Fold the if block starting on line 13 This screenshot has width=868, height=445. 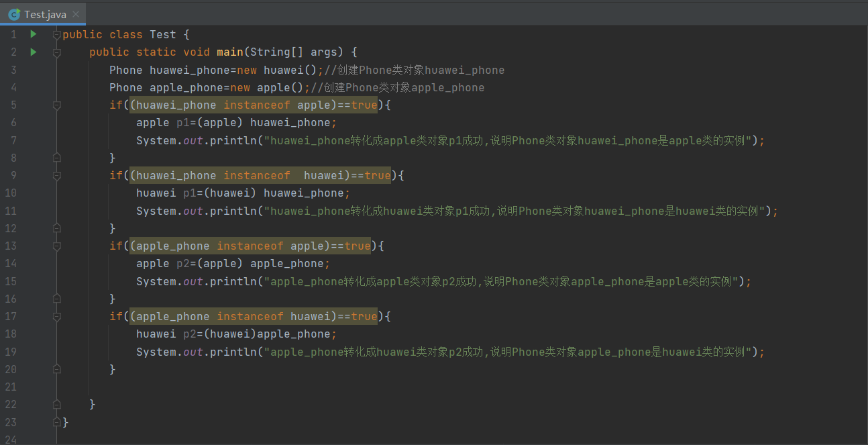(x=57, y=246)
